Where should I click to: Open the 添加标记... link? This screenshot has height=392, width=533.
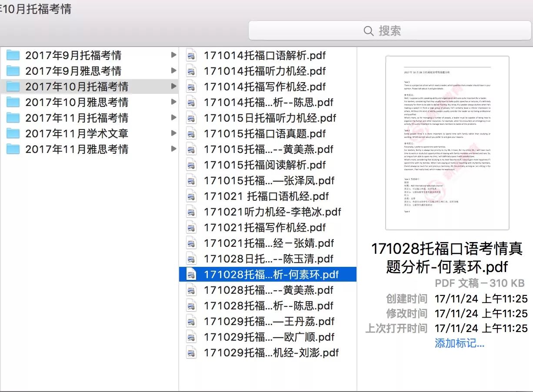460,343
